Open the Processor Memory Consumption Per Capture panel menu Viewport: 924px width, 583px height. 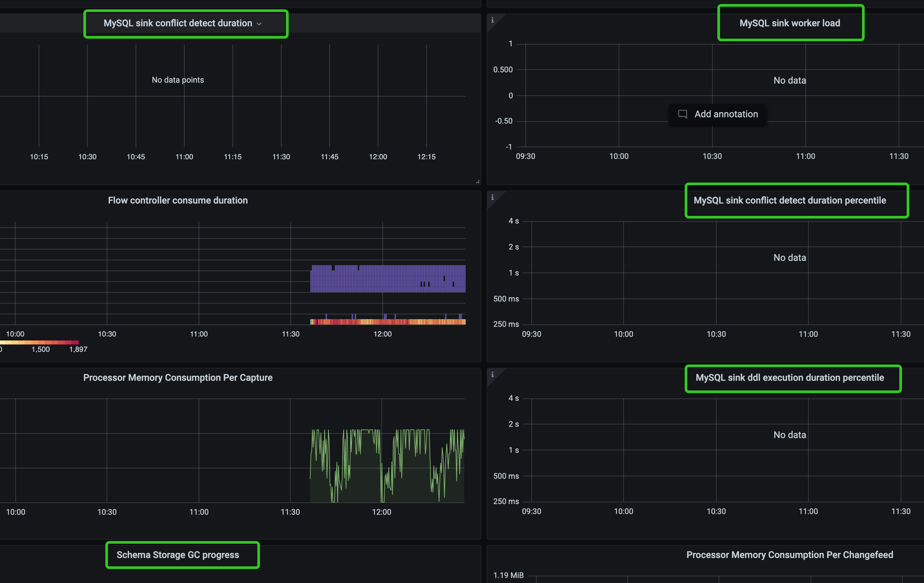click(x=178, y=377)
